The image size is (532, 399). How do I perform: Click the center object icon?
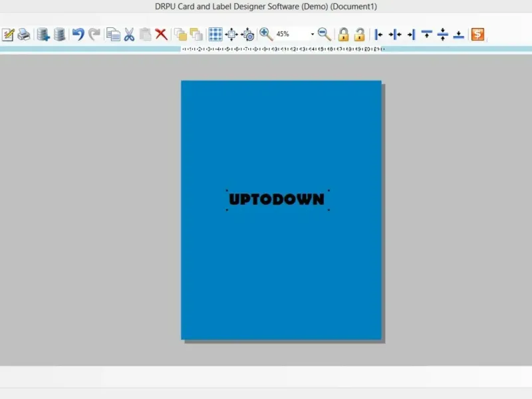click(x=231, y=35)
